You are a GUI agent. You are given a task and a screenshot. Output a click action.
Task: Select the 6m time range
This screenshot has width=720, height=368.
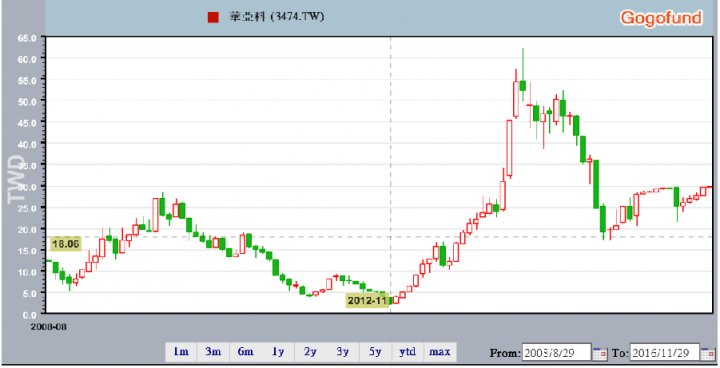tap(246, 352)
